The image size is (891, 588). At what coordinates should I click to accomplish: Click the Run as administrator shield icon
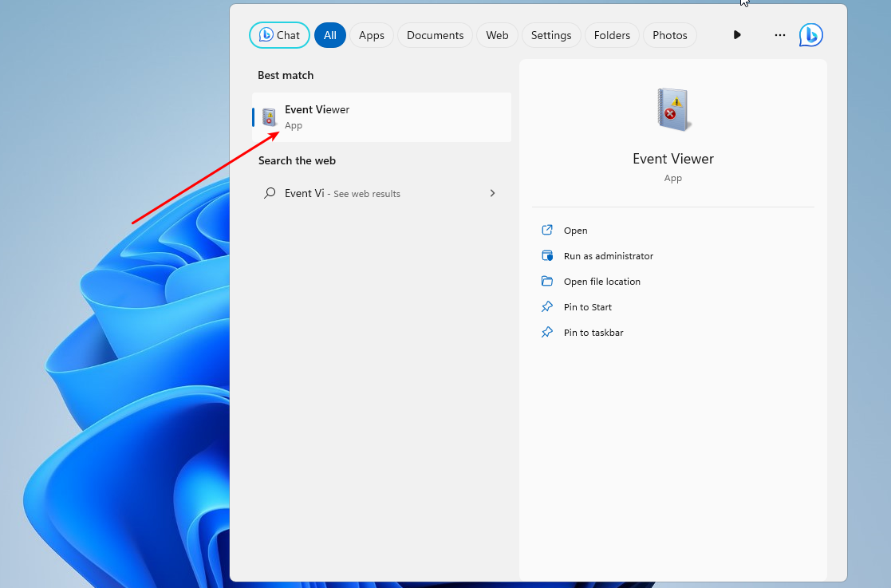(547, 256)
